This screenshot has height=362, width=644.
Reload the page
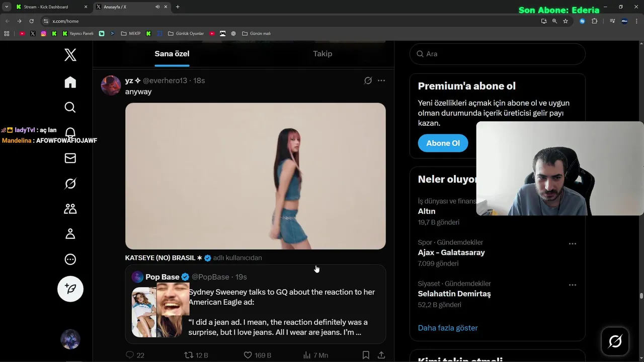[31, 21]
